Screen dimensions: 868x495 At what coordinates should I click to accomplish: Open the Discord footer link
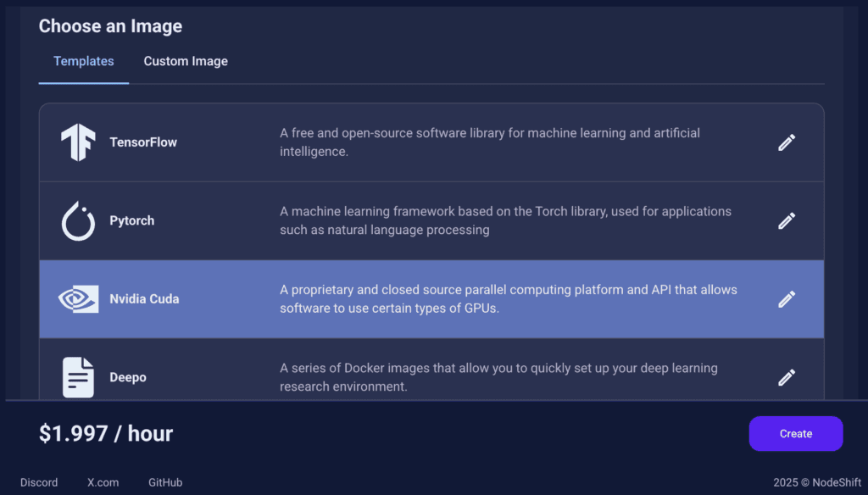click(39, 482)
